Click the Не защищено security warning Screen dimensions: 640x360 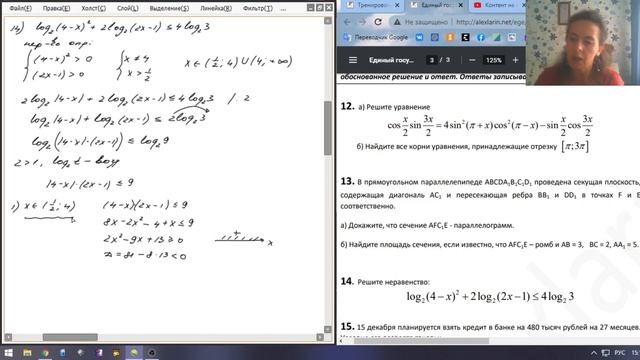(420, 22)
